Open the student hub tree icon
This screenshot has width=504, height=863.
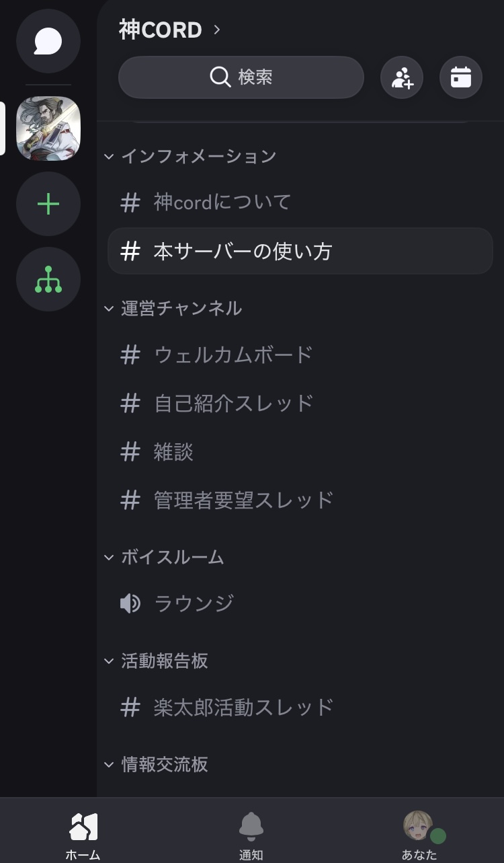[48, 279]
